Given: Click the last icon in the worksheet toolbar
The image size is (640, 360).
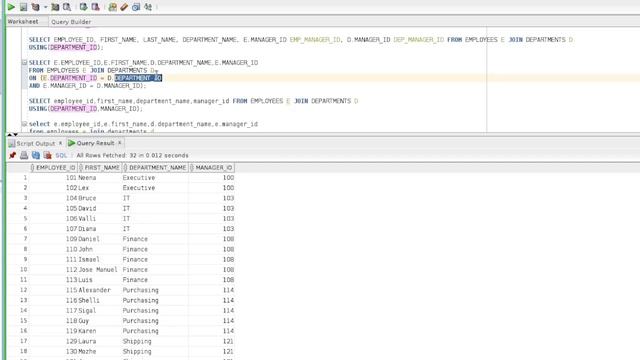Looking at the screenshot, I should click(148, 7).
